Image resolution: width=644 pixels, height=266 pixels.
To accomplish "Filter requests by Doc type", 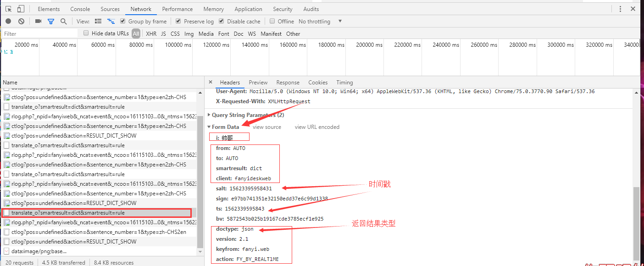I will [x=239, y=33].
